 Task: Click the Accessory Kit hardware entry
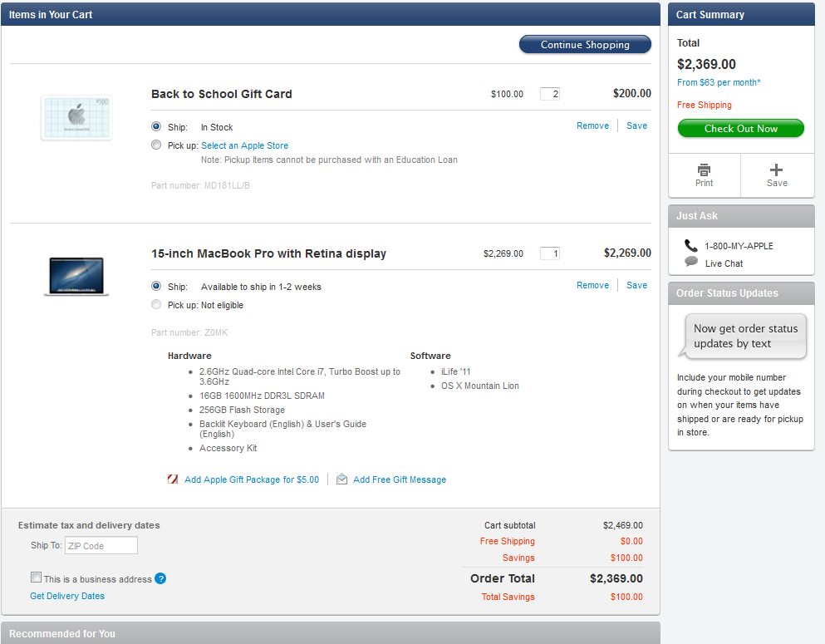click(x=228, y=448)
